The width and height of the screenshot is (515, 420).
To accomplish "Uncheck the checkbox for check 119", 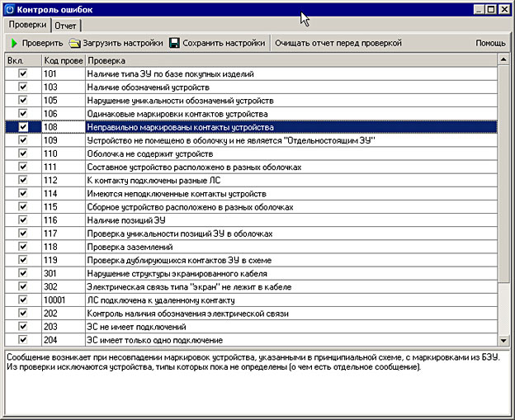I will click(x=23, y=260).
